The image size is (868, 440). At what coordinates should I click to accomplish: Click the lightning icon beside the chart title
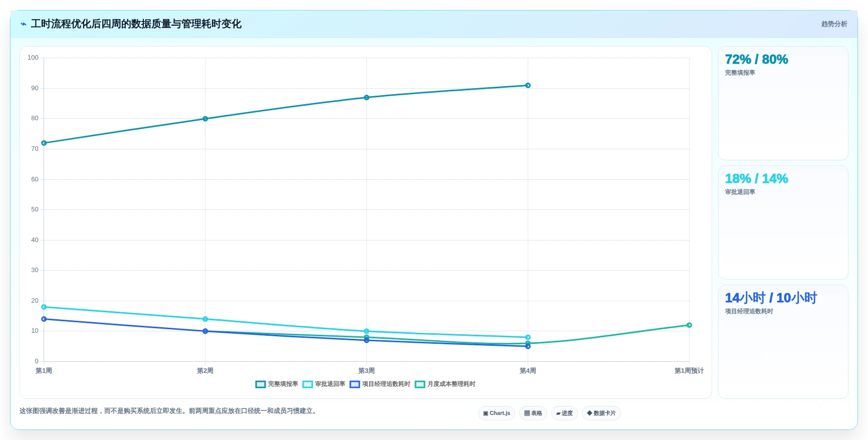pos(24,24)
